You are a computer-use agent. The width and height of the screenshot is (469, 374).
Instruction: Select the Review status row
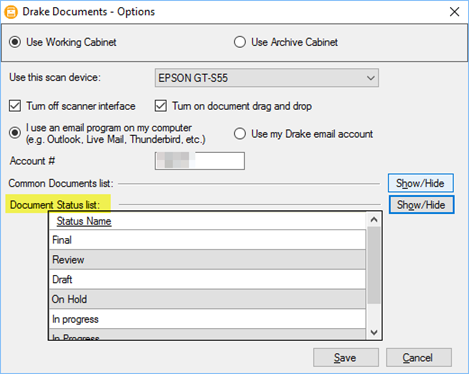207,260
